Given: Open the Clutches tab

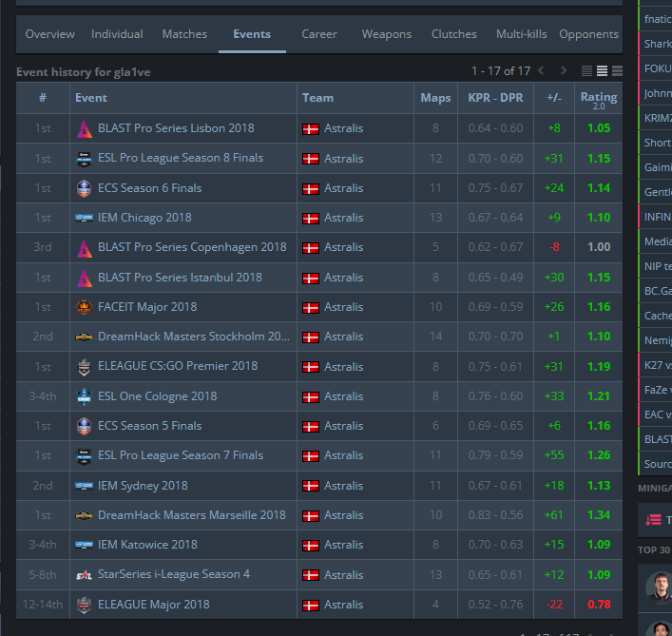Looking at the screenshot, I should click(x=453, y=34).
